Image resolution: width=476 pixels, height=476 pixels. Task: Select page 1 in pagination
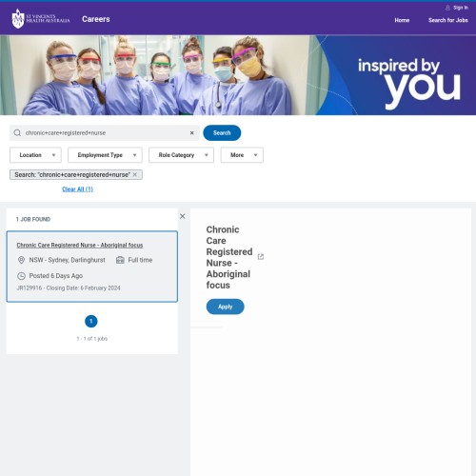coord(91,321)
